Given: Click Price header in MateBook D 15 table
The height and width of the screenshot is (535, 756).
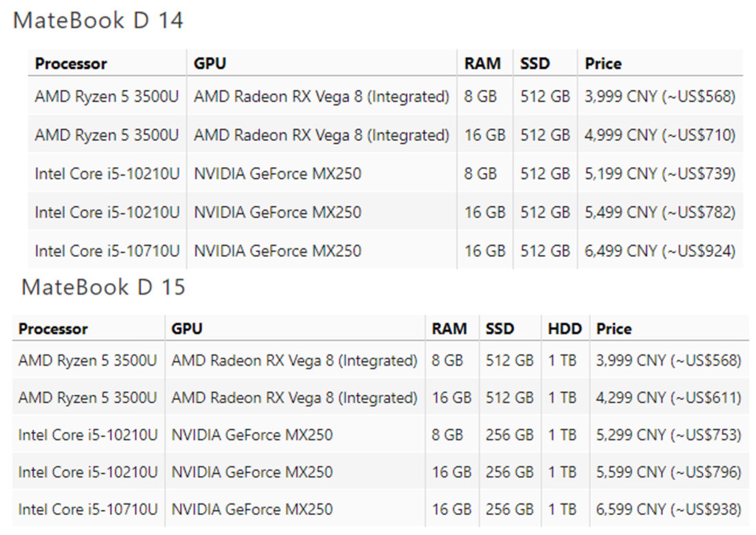Looking at the screenshot, I should (x=613, y=329).
